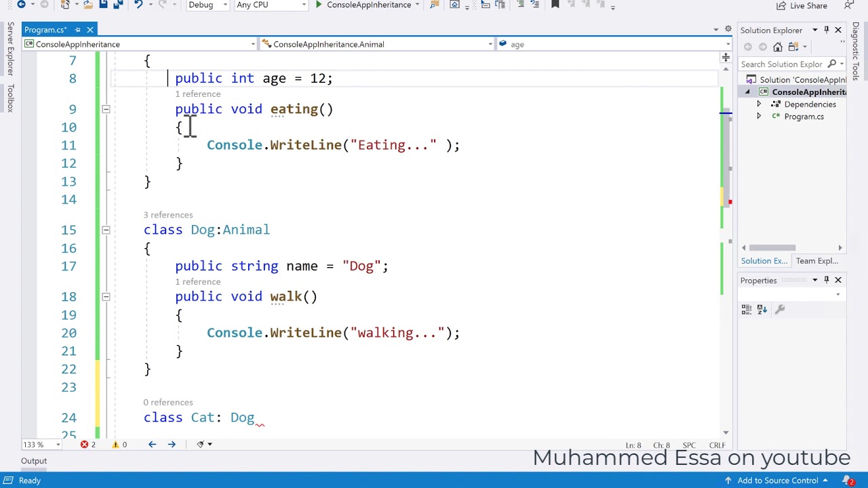The image size is (868, 488).
Task: Click Categorized icon in Properties panel
Action: tap(747, 309)
